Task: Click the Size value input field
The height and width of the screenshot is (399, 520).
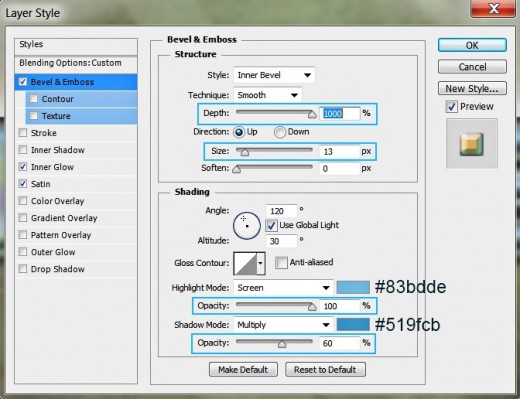Action: point(339,152)
